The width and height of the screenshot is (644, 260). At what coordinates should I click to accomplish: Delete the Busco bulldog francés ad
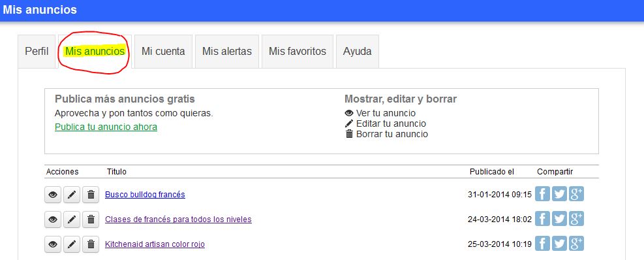point(91,195)
